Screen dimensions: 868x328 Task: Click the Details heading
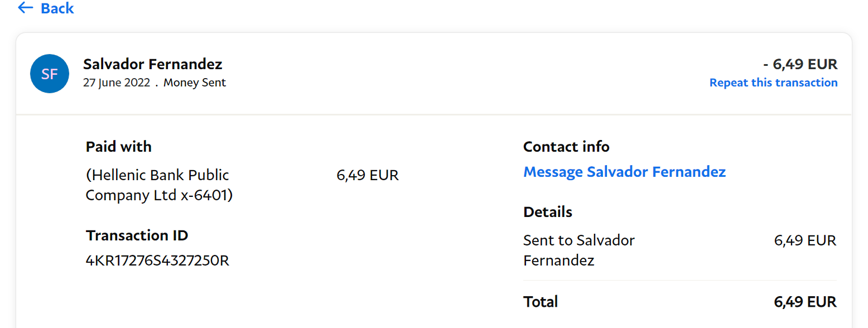(x=547, y=212)
